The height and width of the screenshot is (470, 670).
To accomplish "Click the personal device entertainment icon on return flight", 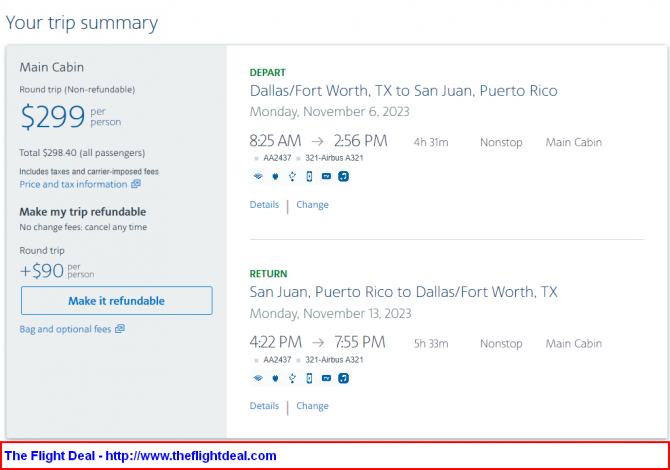I will pyautogui.click(x=309, y=378).
